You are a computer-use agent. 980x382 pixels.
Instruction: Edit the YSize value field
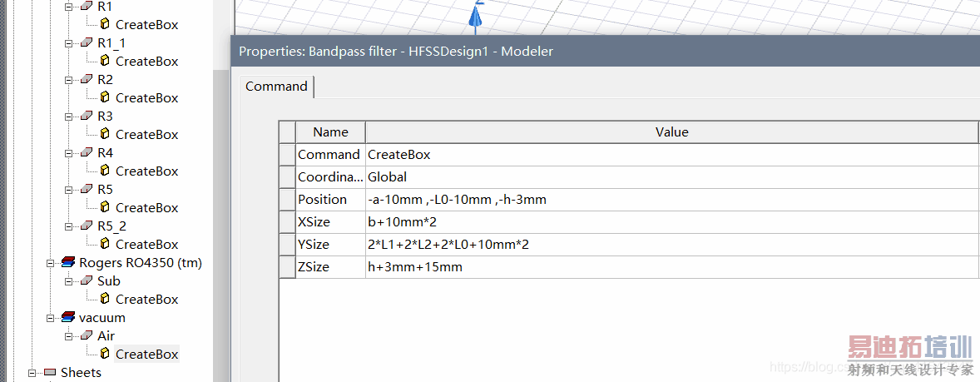(672, 245)
